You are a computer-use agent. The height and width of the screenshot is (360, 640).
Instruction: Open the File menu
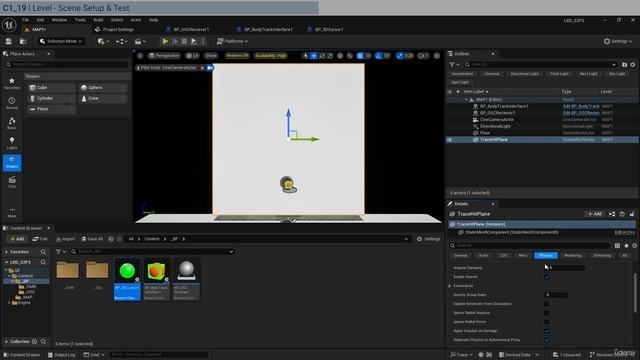(25, 20)
